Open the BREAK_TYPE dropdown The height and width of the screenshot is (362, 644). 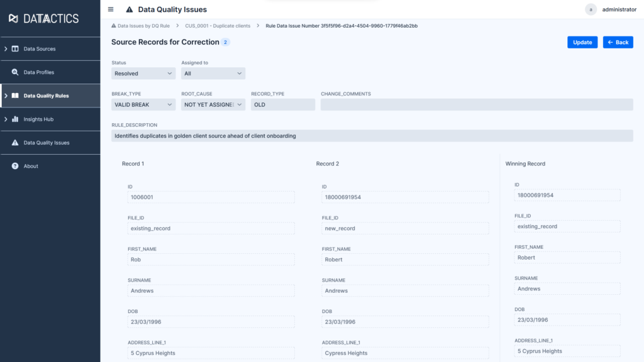143,105
